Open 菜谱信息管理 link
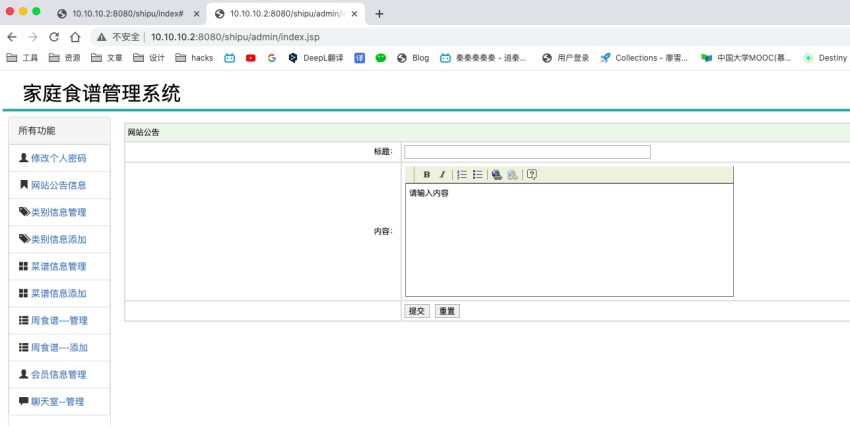 pyautogui.click(x=59, y=267)
